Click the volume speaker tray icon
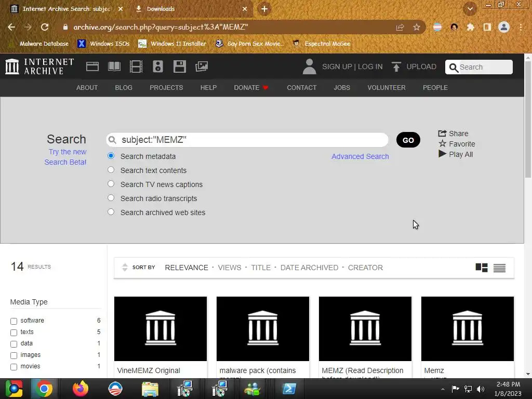 (x=481, y=389)
